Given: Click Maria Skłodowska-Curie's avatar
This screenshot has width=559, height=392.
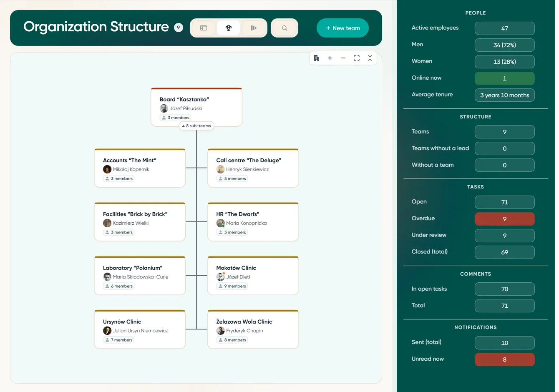Looking at the screenshot, I should 107,277.
